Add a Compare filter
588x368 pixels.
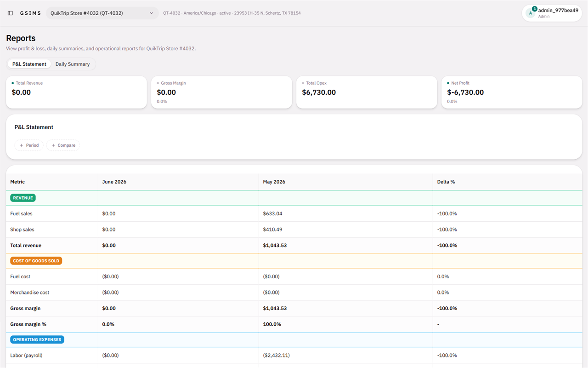tap(63, 145)
